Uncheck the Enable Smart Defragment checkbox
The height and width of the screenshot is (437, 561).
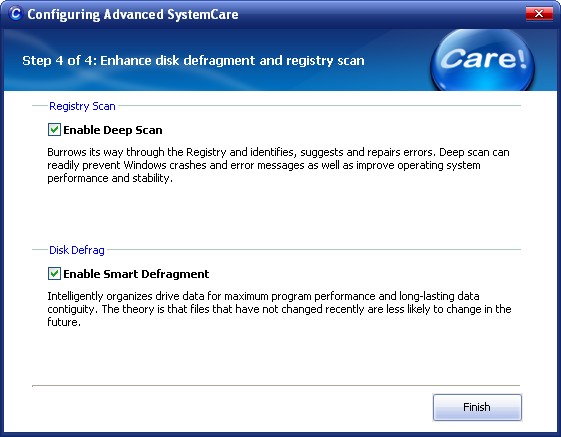tap(54, 274)
